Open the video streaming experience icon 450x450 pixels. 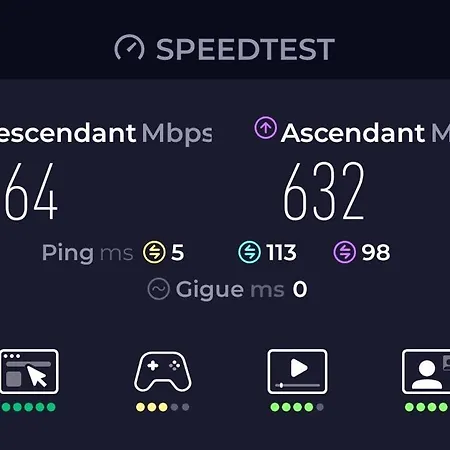point(297,372)
